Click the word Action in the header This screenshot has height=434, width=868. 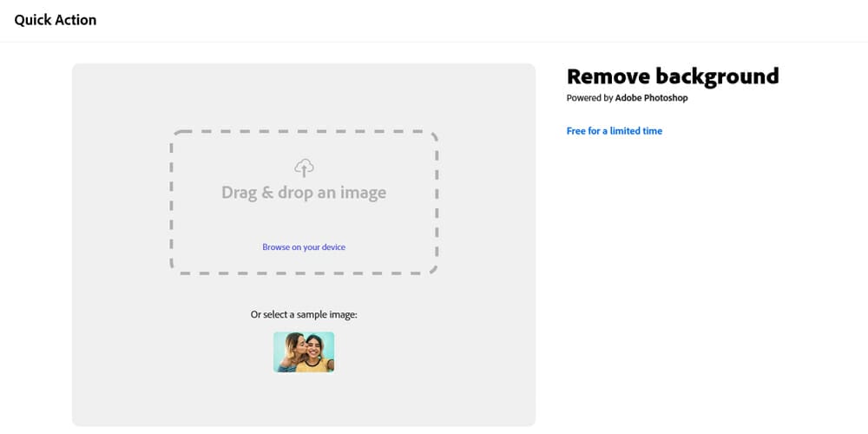pyautogui.click(x=76, y=21)
